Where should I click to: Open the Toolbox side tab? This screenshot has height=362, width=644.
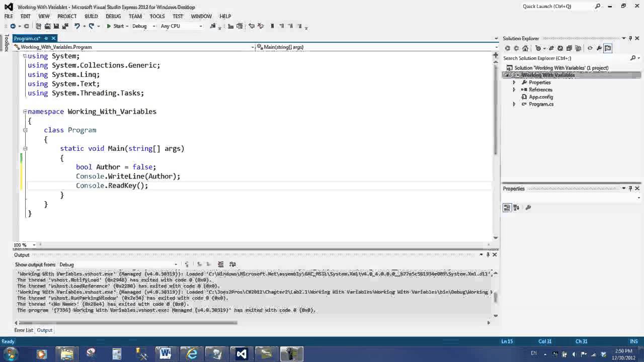click(7, 43)
